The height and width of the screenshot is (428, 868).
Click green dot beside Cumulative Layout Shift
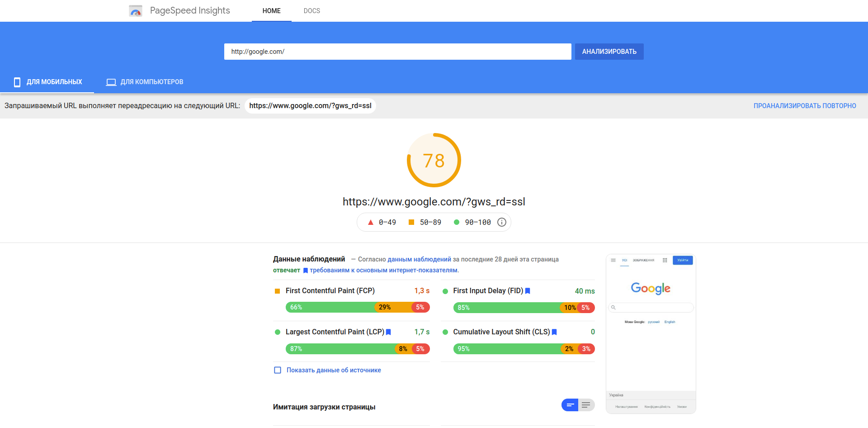pos(445,332)
